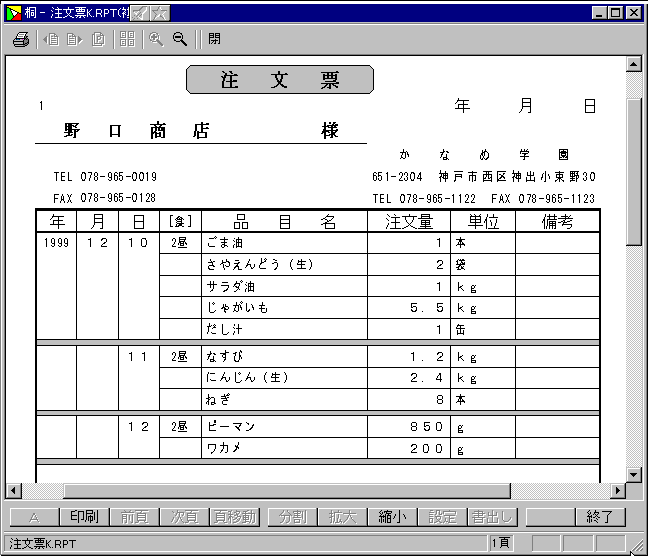Click the zoom out magnifier icon
Image resolution: width=648 pixels, height=556 pixels.
[180, 39]
